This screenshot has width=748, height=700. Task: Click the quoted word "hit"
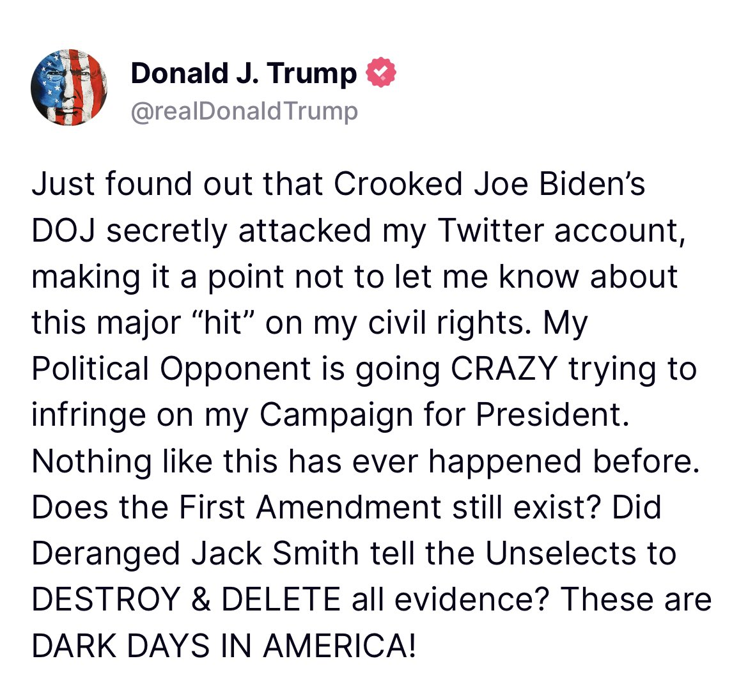tap(215, 323)
